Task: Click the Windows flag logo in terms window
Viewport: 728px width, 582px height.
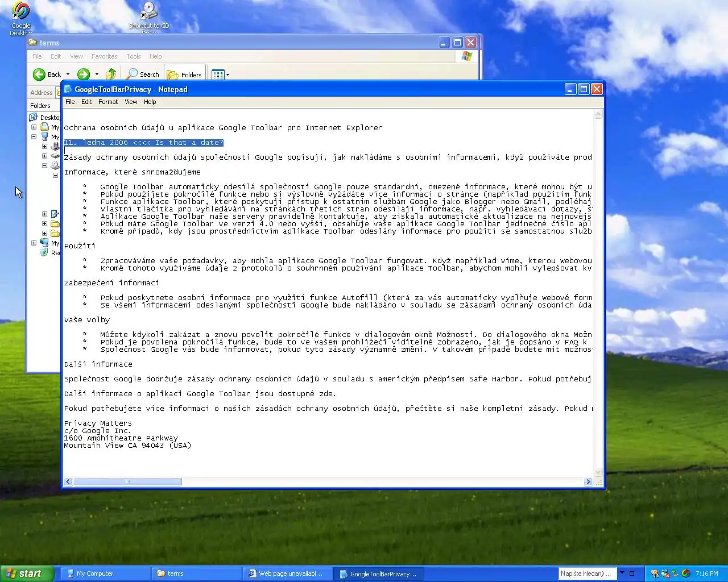Action: [x=467, y=56]
